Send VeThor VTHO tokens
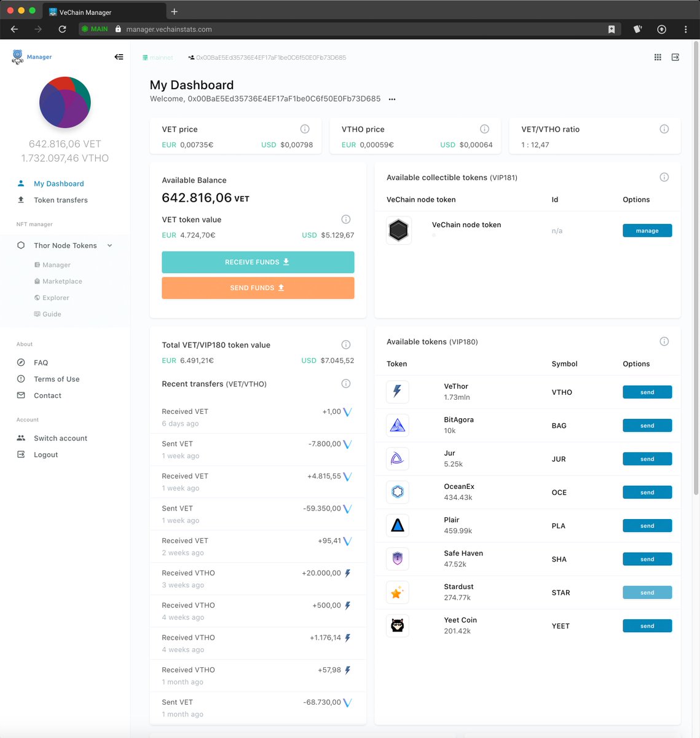Viewport: 700px width, 738px height. pos(647,392)
